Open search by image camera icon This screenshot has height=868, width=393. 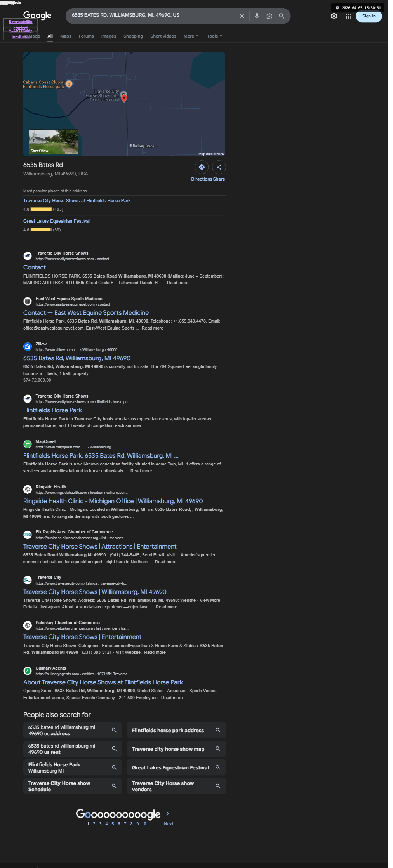pos(269,16)
